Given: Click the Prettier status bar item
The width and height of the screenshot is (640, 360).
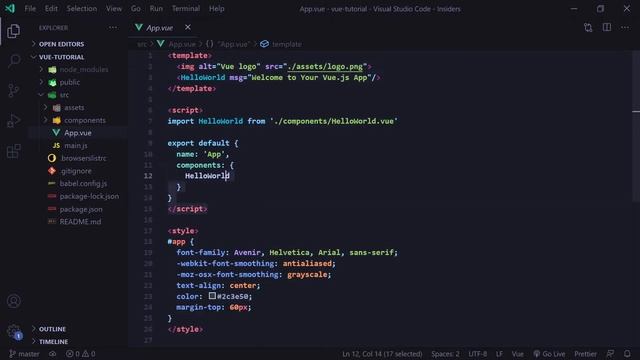Looking at the screenshot, I should [x=585, y=354].
